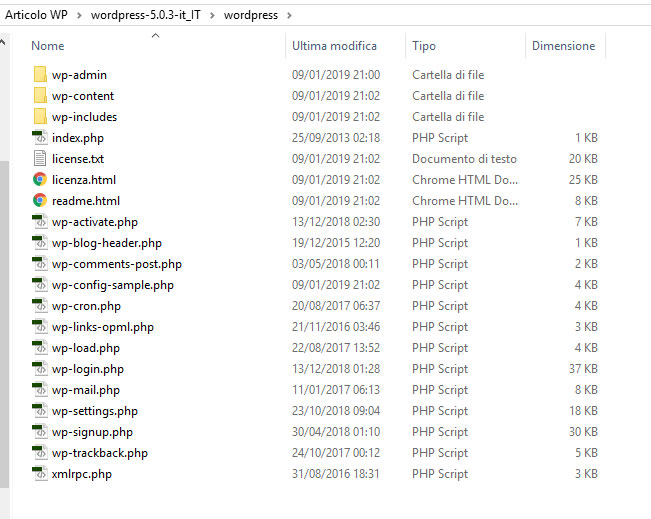This screenshot has width=651, height=519.
Task: Select the wp-includes folder name
Action: point(84,117)
